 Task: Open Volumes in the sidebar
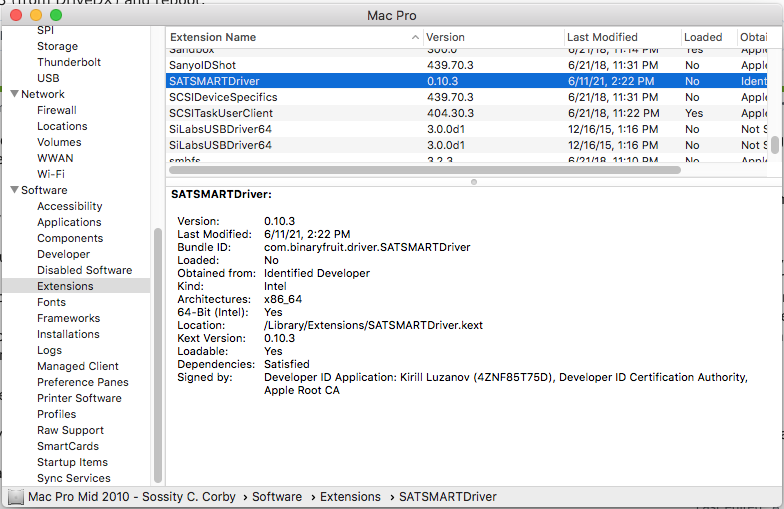pos(59,142)
